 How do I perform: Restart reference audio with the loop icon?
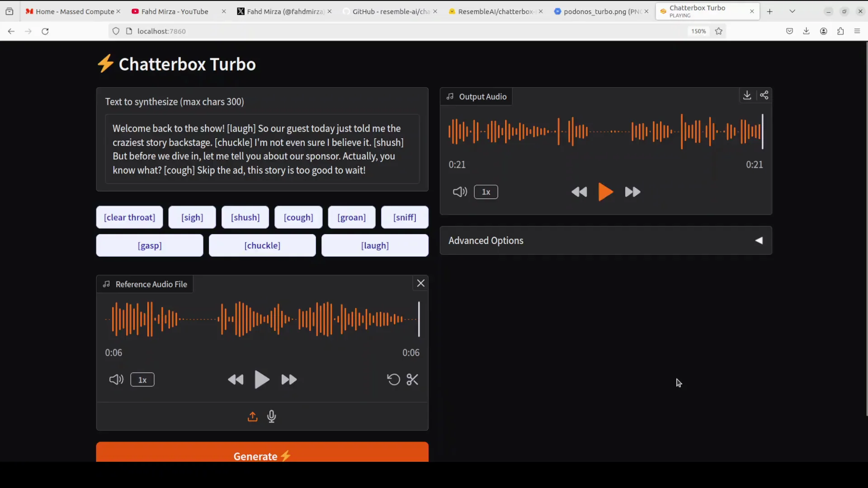tap(393, 380)
